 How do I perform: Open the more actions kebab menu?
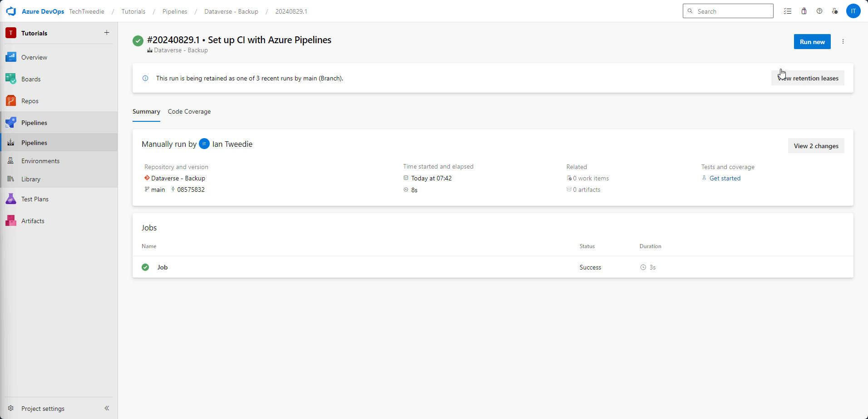(843, 41)
